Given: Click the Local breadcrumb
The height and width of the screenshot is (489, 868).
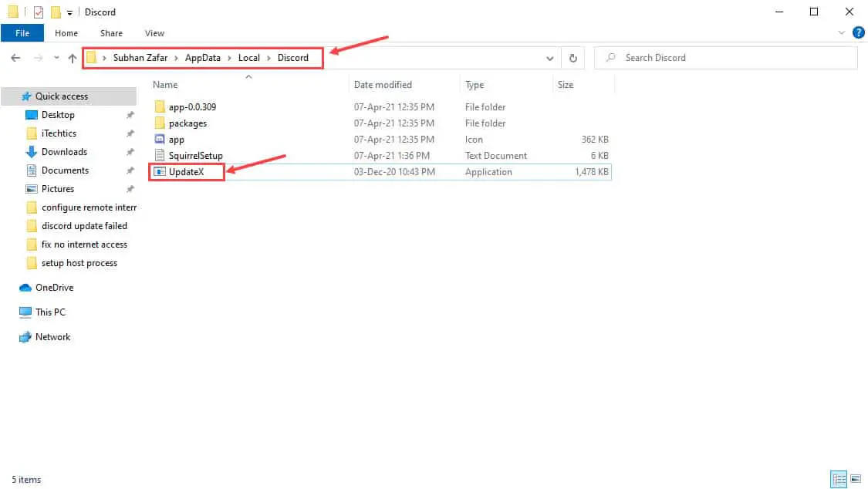Looking at the screenshot, I should [248, 58].
